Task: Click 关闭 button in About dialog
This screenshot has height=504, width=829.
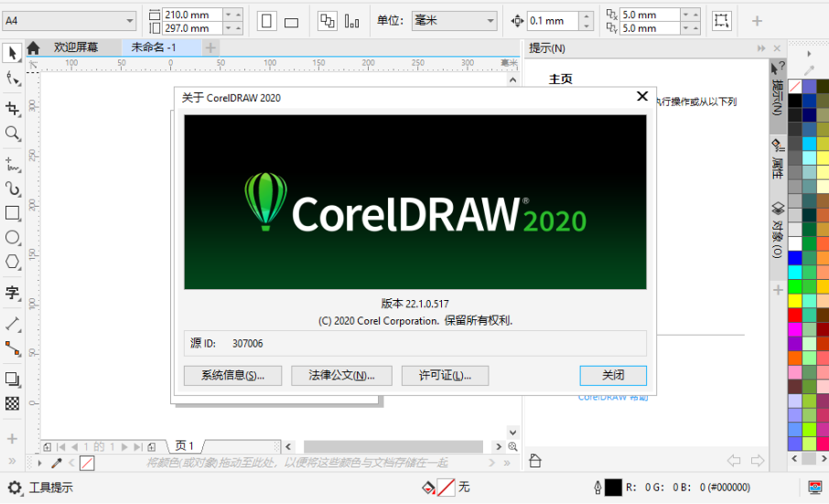Action: (x=613, y=376)
